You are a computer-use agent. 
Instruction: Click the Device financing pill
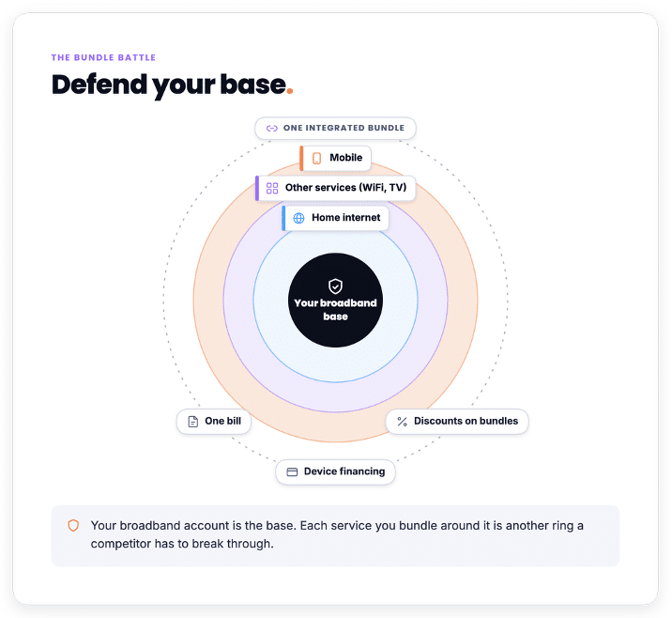(x=336, y=472)
